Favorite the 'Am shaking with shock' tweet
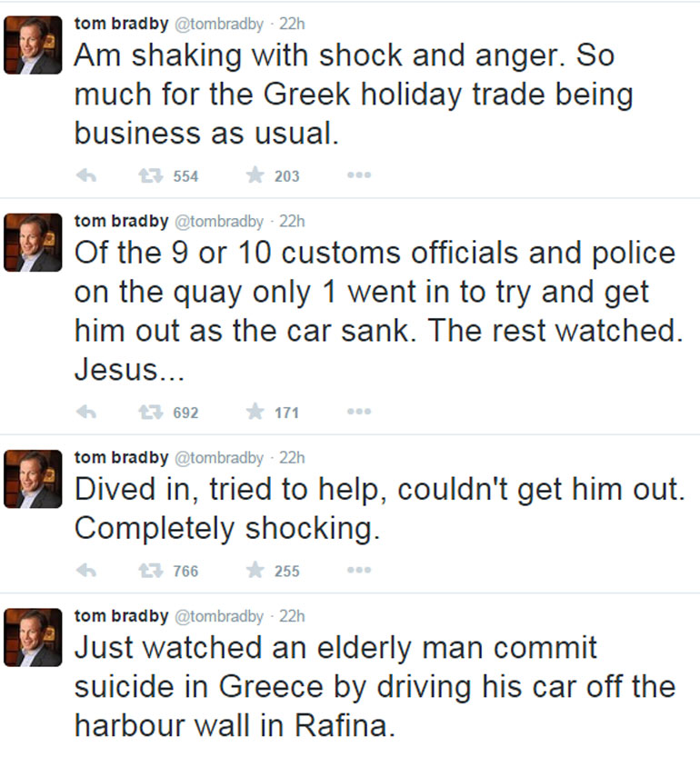Image resolution: width=700 pixels, height=757 pixels. tap(255, 176)
